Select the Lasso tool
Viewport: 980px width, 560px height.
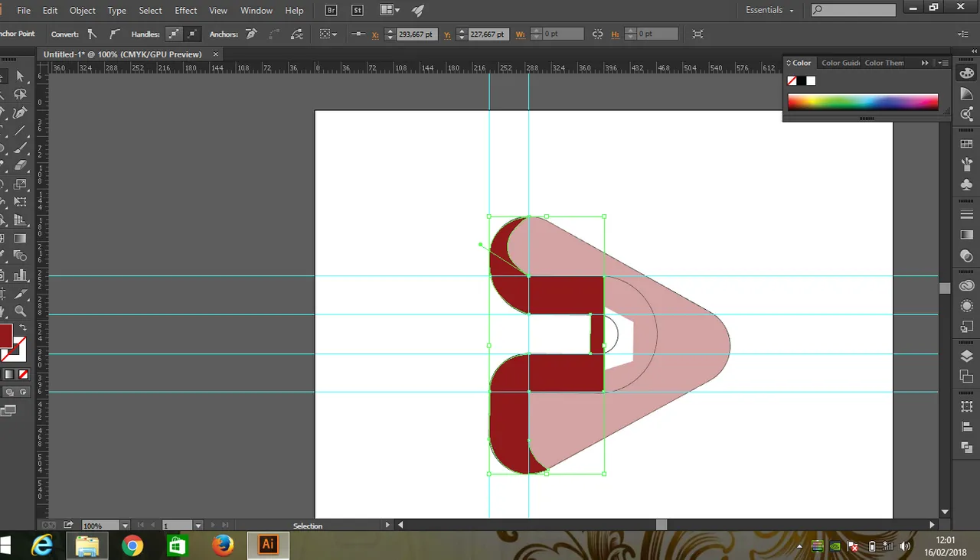[21, 95]
